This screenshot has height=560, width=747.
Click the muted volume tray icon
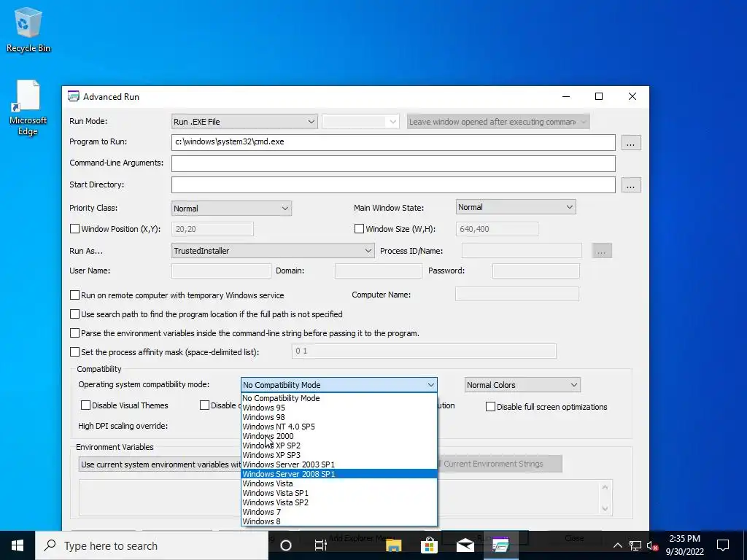point(652,545)
